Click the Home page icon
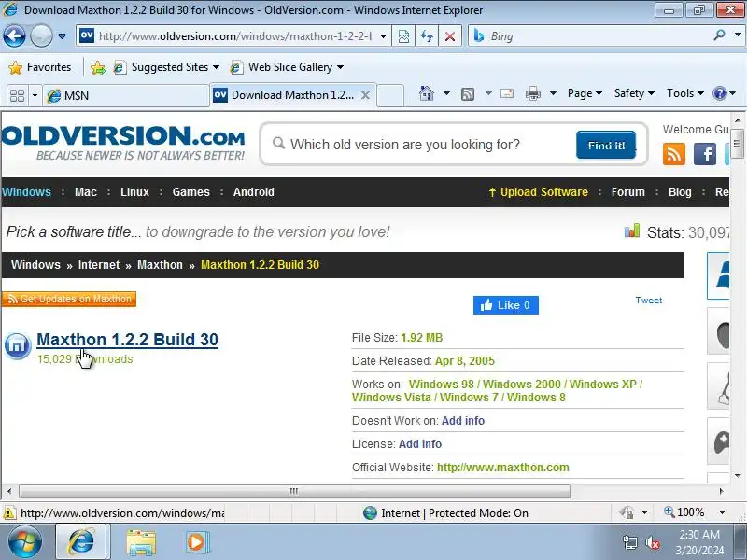 click(x=427, y=93)
